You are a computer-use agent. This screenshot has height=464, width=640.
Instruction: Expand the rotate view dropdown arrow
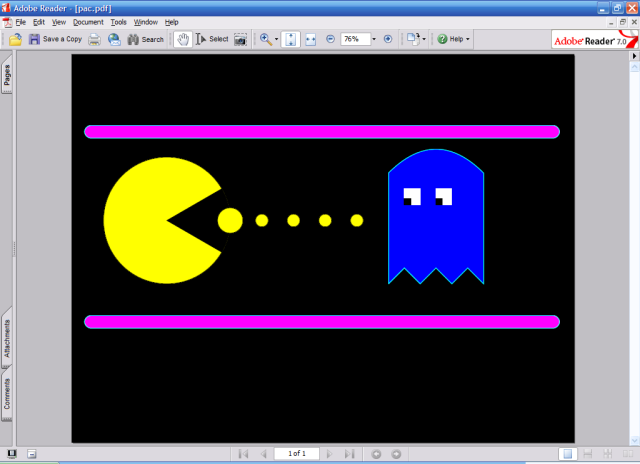click(x=424, y=39)
